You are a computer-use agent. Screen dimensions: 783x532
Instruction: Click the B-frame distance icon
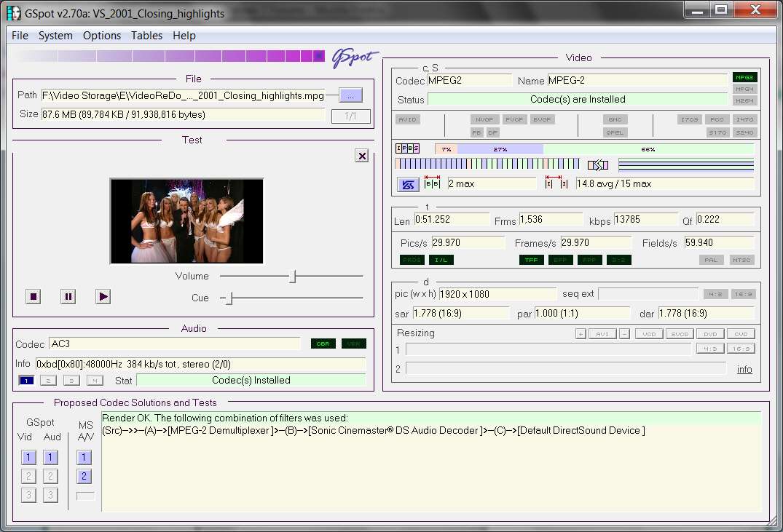coord(432,182)
